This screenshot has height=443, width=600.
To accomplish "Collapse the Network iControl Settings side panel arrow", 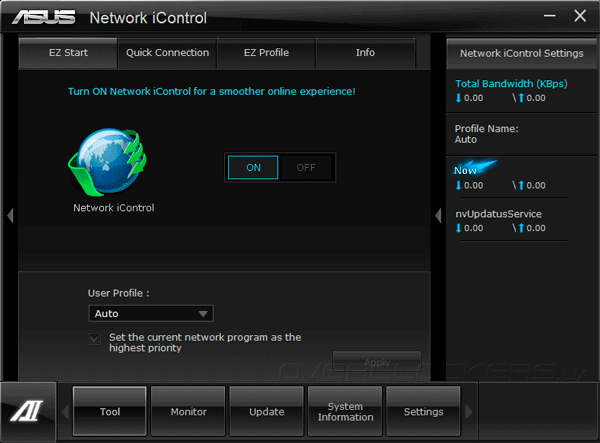I will click(438, 215).
